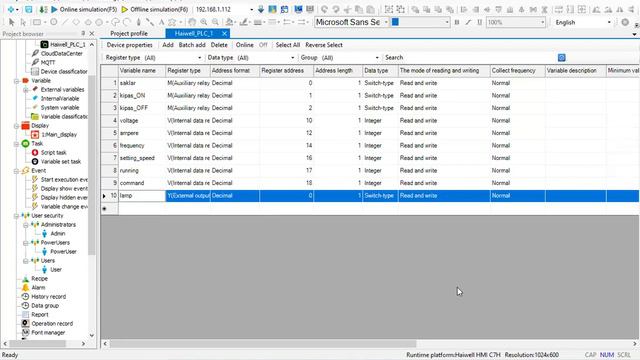
Task: Open the Group filter dropdown
Action: (377, 58)
